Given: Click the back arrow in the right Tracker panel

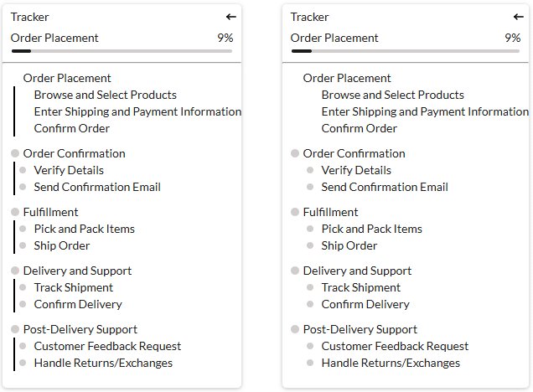Looking at the screenshot, I should pos(519,17).
